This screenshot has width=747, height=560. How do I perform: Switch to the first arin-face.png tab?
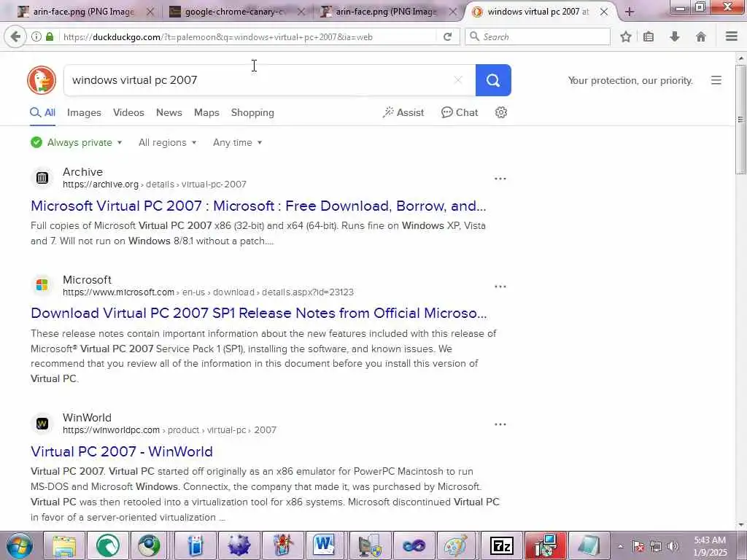[82, 12]
